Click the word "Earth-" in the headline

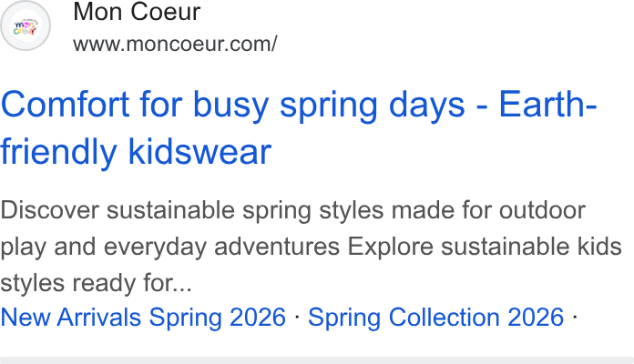(547, 105)
